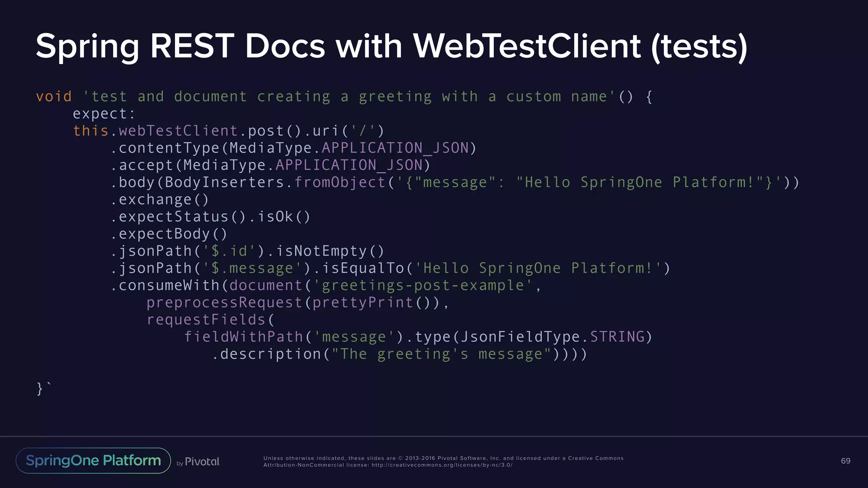Click the by Pivotal logo
The image size is (868, 488).
point(198,462)
